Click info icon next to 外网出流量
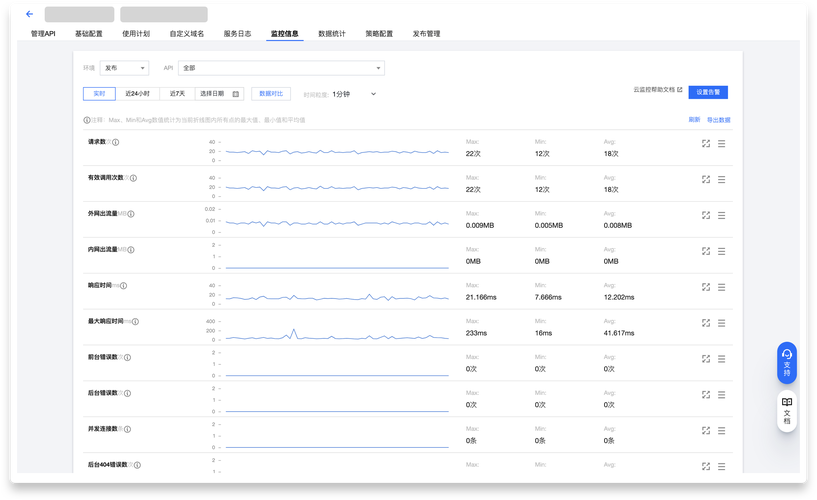Viewport: 817px width, 500px height. (x=131, y=214)
